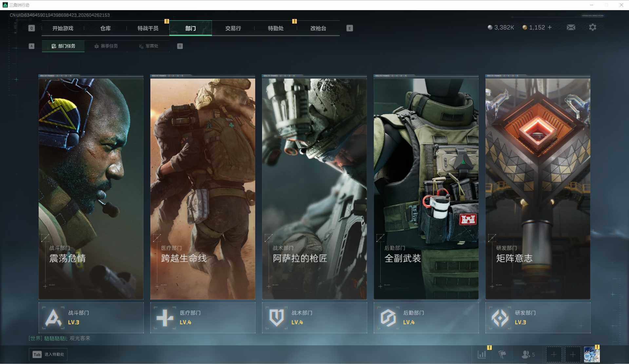Open the 交易行 tab
The image size is (629, 364).
pos(233,28)
